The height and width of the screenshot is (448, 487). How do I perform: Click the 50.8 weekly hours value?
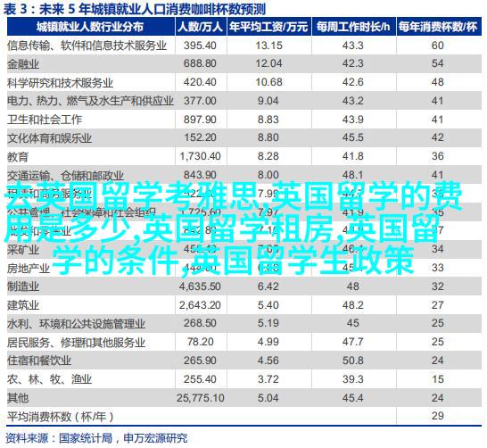(x=353, y=361)
